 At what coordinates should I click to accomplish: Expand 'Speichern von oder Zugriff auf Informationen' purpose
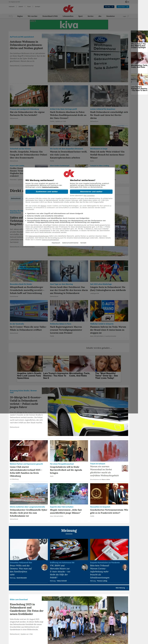click(55, 213)
